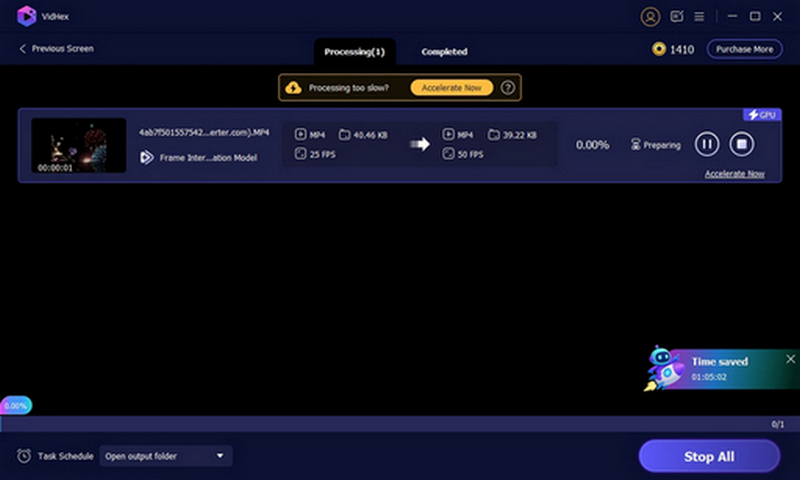
Task: Click the Time saved 01:05:02 text
Action: click(719, 369)
